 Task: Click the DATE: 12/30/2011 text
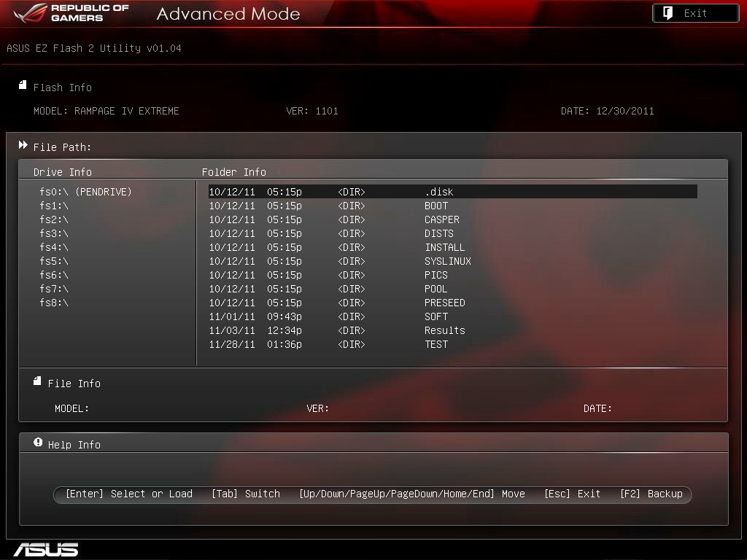click(608, 111)
